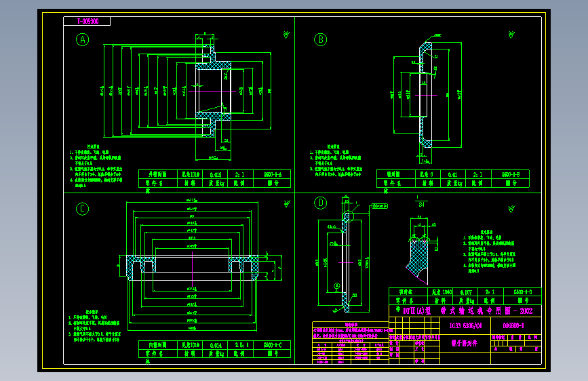
Task: Click the 尼龙1010 material cell in view C table
Action: point(190,345)
